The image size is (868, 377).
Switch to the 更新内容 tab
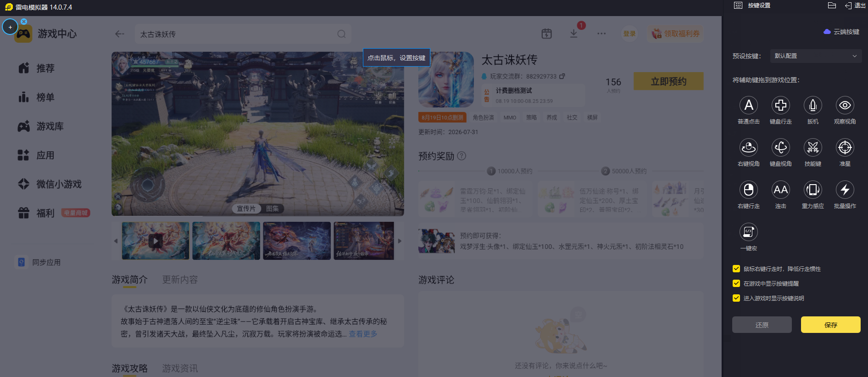pyautogui.click(x=180, y=280)
